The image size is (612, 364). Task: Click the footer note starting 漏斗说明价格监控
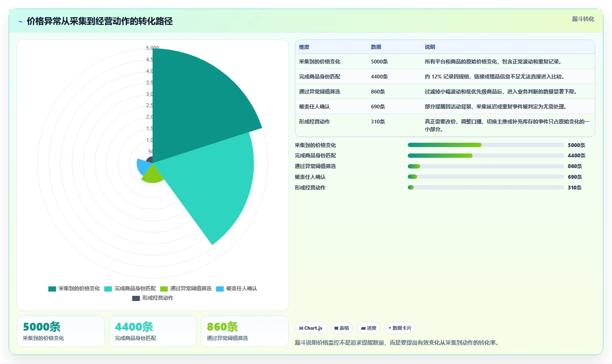click(397, 343)
